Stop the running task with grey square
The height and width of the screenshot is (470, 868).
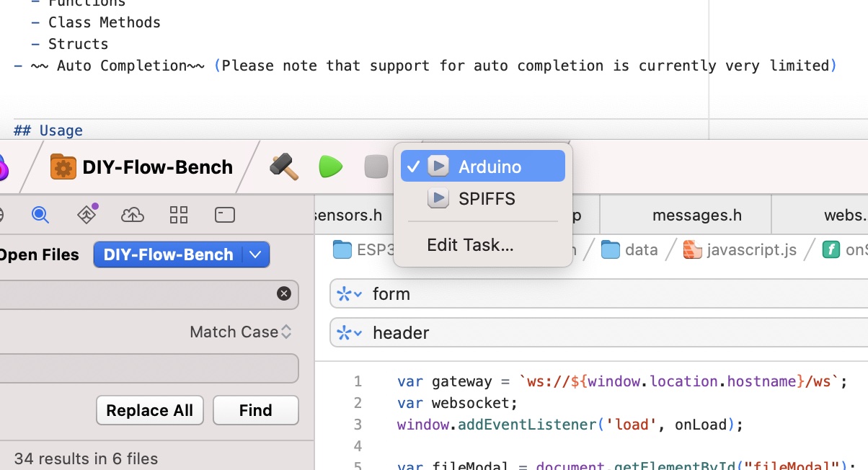(x=376, y=167)
